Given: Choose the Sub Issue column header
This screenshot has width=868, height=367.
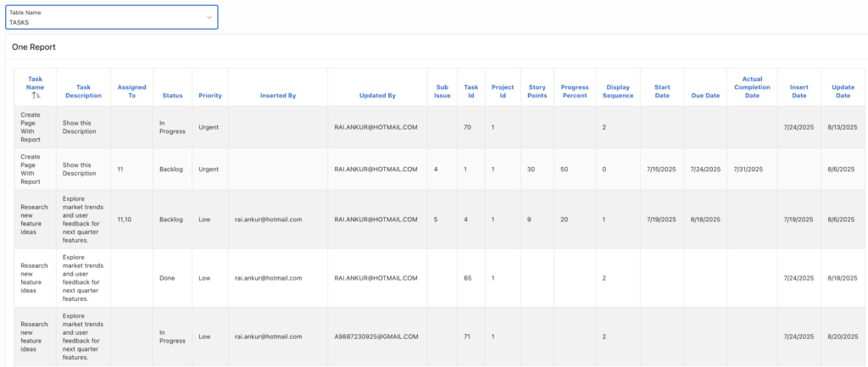Looking at the screenshot, I should pos(442,92).
